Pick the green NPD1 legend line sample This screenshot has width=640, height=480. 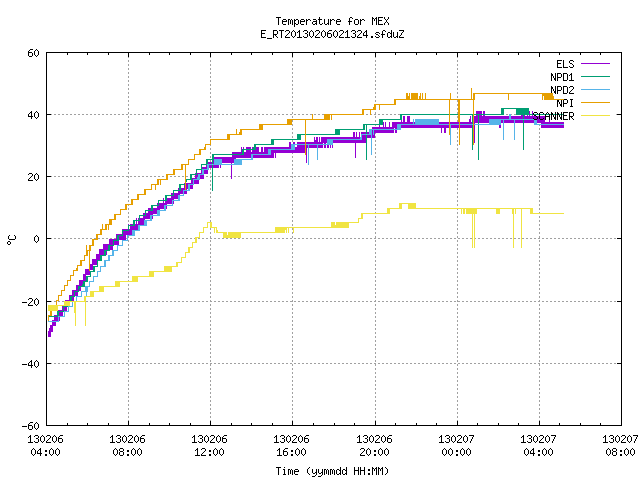[596, 76]
